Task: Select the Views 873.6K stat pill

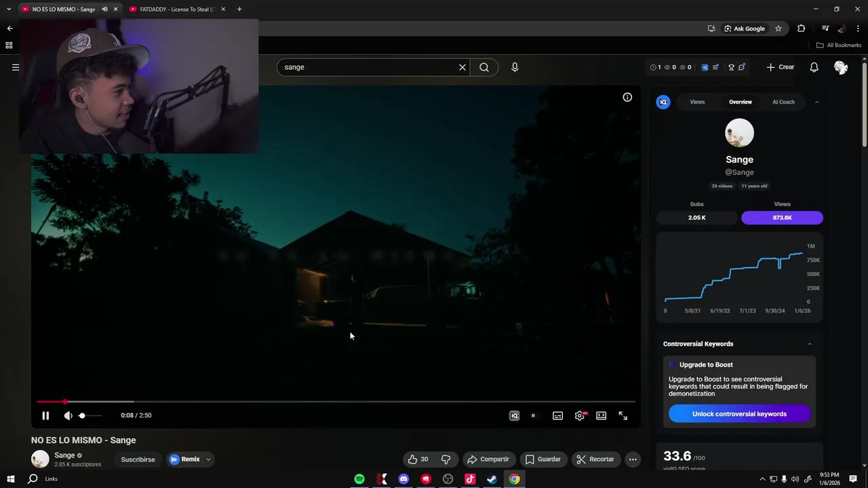Action: click(782, 218)
